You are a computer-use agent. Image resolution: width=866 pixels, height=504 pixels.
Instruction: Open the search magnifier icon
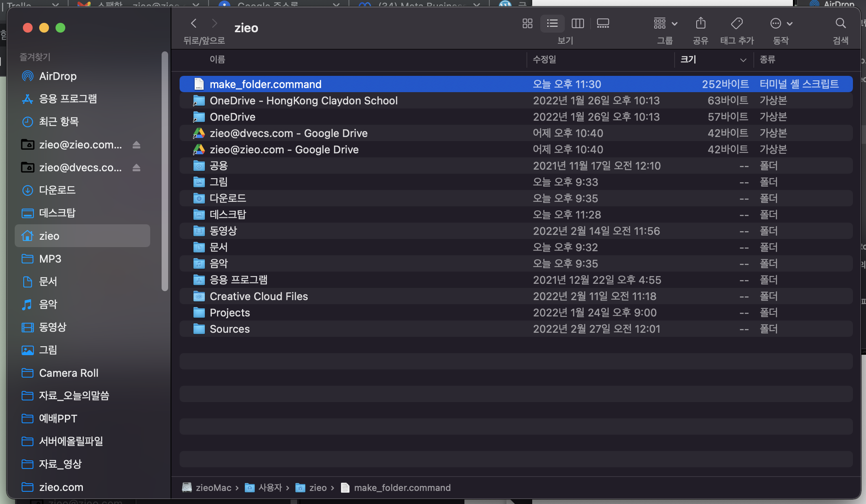(x=840, y=24)
